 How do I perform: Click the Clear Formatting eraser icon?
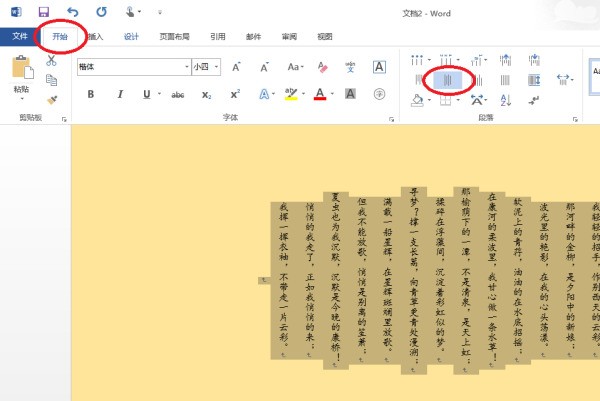pos(322,67)
